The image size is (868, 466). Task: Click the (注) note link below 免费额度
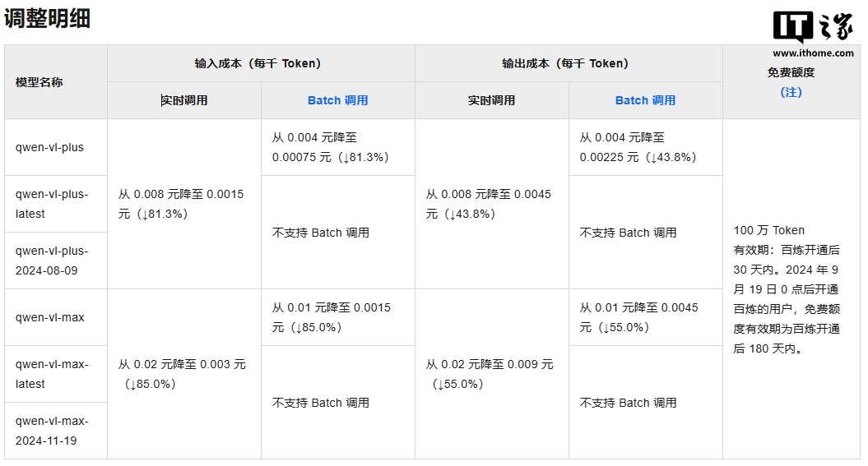tap(791, 92)
